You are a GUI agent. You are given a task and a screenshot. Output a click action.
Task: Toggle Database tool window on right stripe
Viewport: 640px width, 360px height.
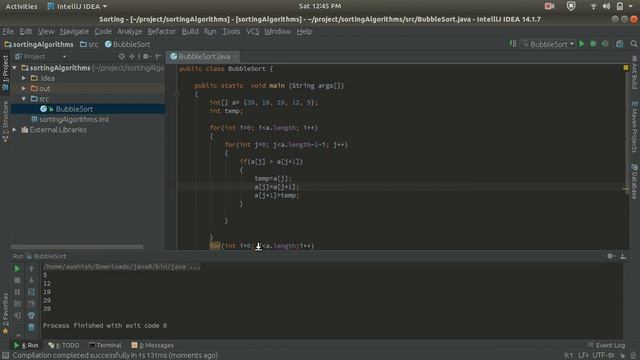tap(635, 181)
